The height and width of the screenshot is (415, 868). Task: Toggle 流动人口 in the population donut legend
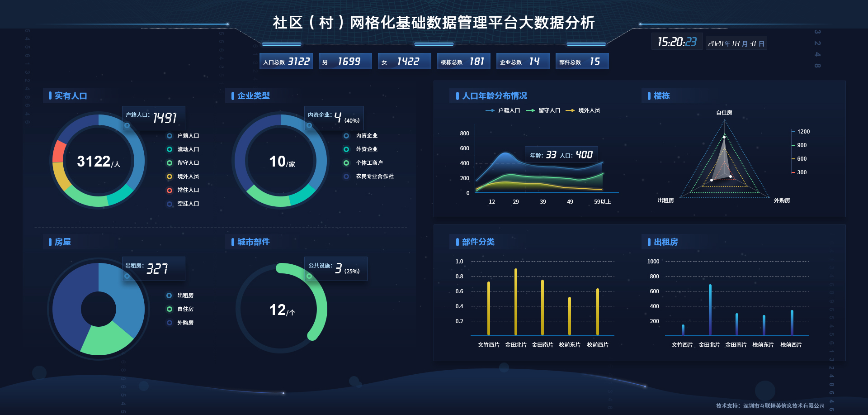click(184, 149)
